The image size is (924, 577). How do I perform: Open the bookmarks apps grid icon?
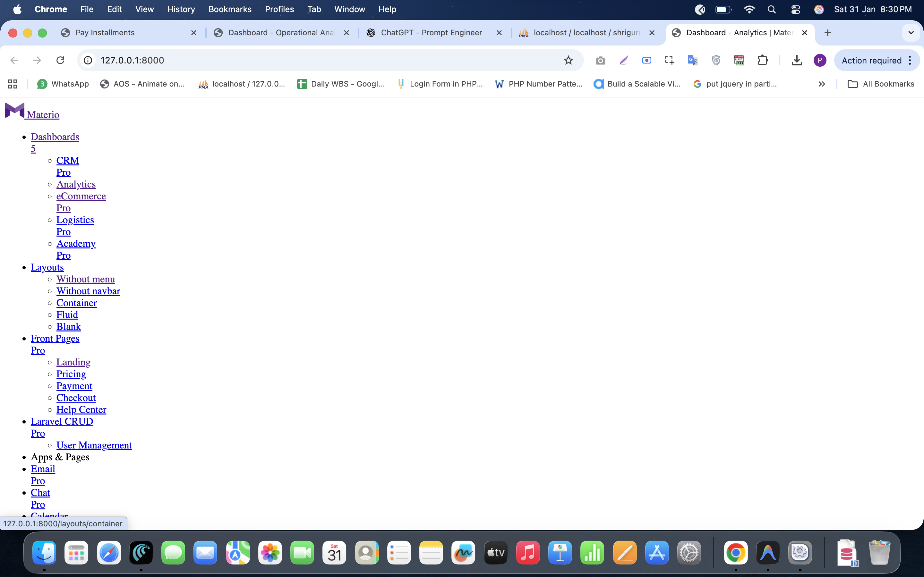point(13,84)
